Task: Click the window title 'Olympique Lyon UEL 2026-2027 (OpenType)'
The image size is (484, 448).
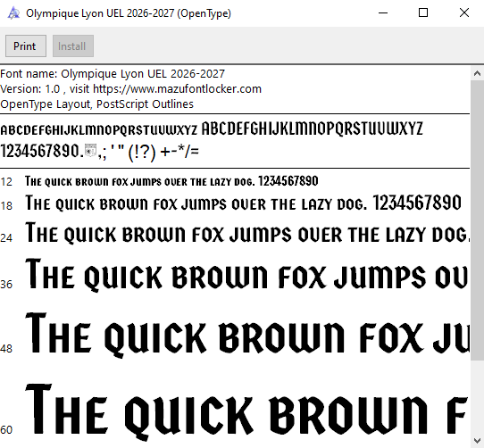Action: [x=129, y=13]
